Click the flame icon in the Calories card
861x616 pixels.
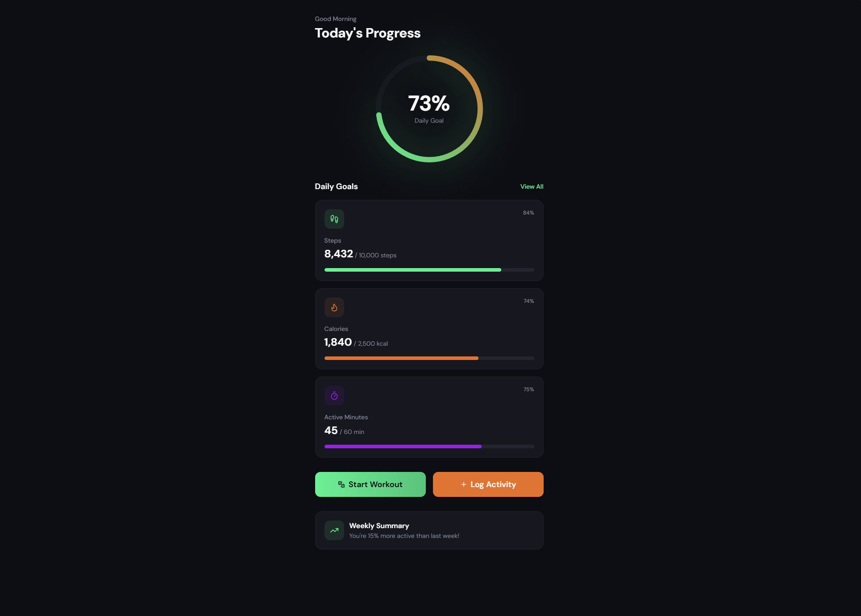pyautogui.click(x=334, y=307)
